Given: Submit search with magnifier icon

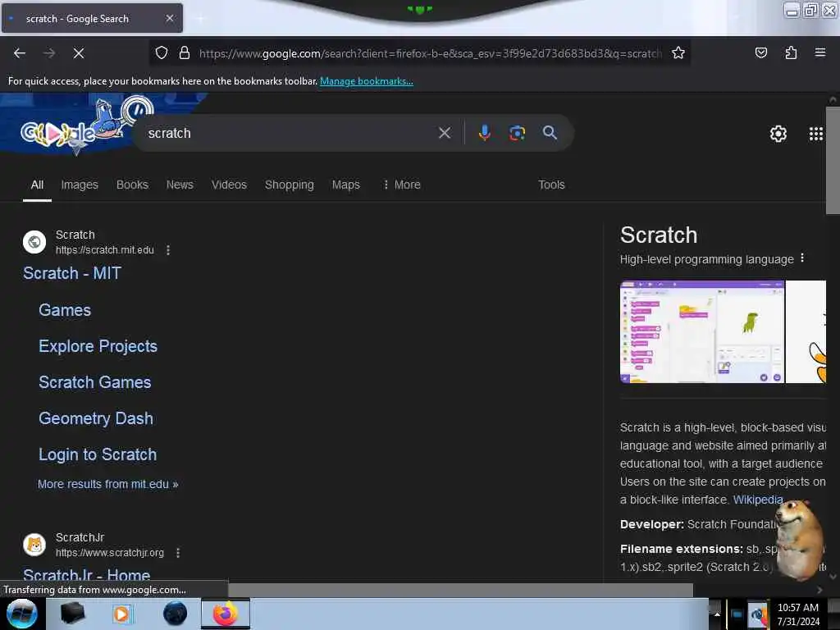Looking at the screenshot, I should pyautogui.click(x=550, y=133).
